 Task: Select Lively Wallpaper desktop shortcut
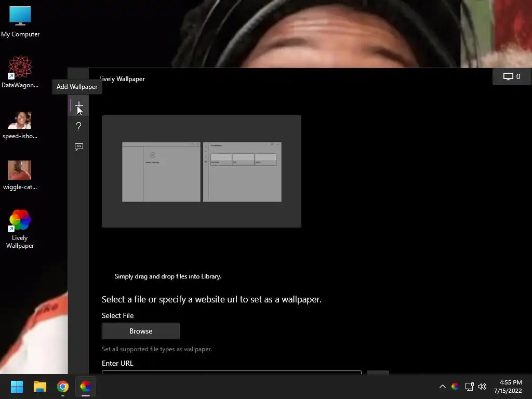[x=20, y=229]
